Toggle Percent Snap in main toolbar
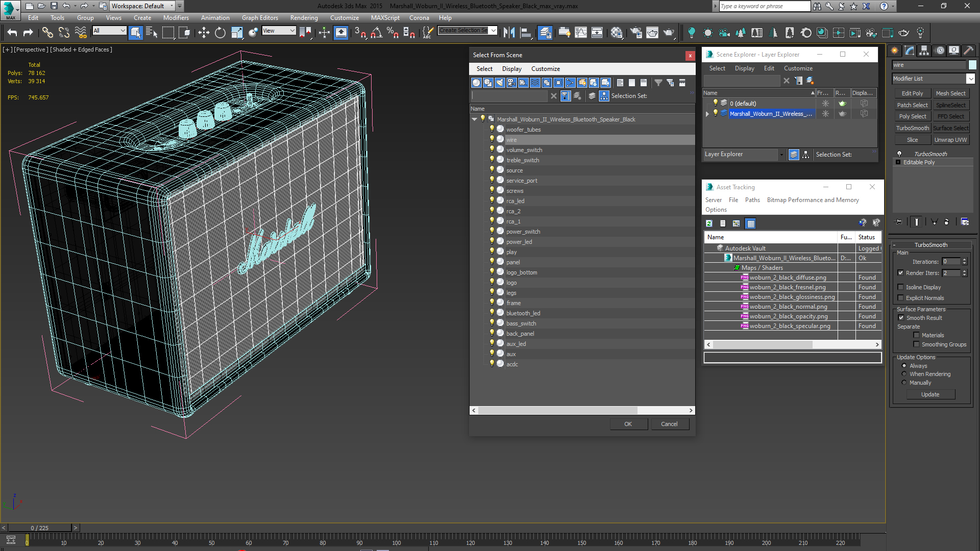Viewport: 980px width, 551px height. tap(393, 33)
